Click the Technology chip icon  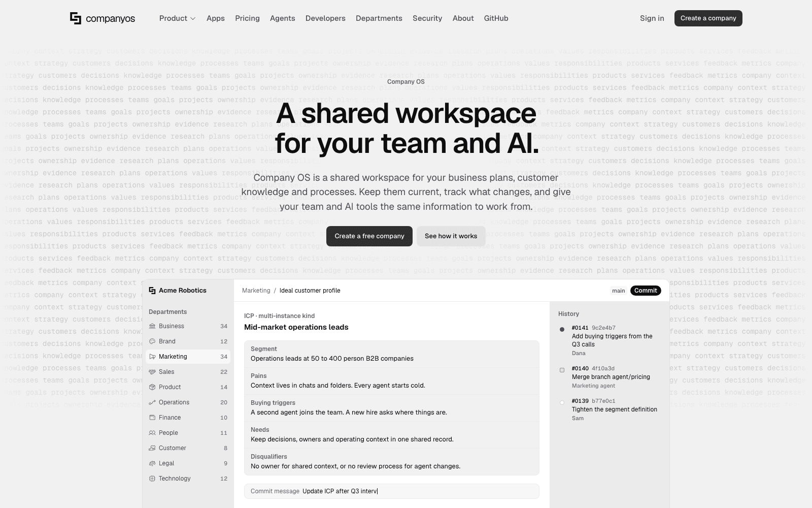pyautogui.click(x=152, y=479)
